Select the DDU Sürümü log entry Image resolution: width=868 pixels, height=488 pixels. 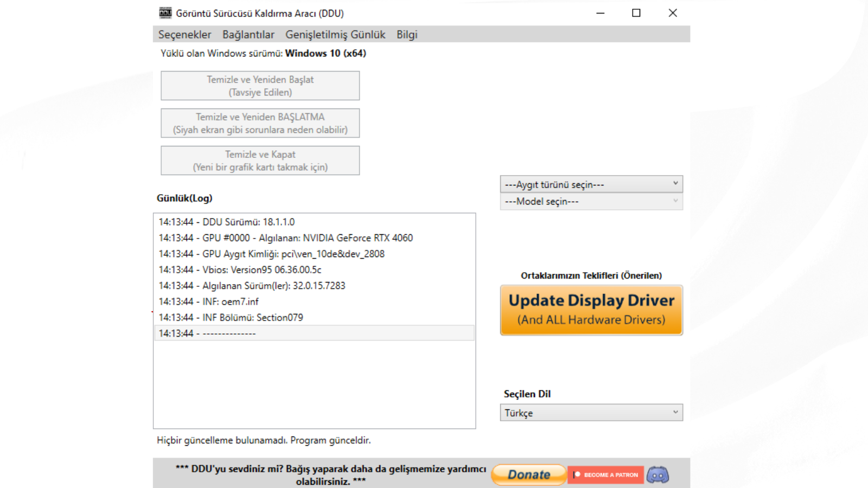click(x=227, y=222)
